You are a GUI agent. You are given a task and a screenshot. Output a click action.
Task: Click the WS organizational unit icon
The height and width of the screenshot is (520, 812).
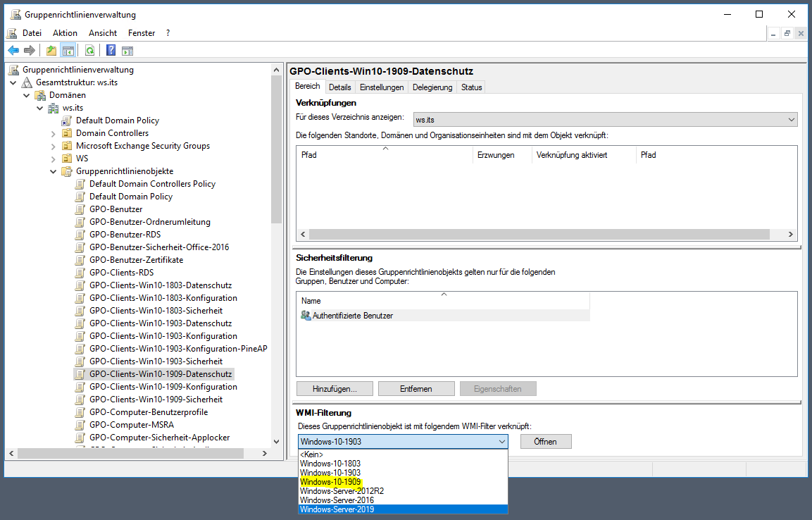(67, 159)
